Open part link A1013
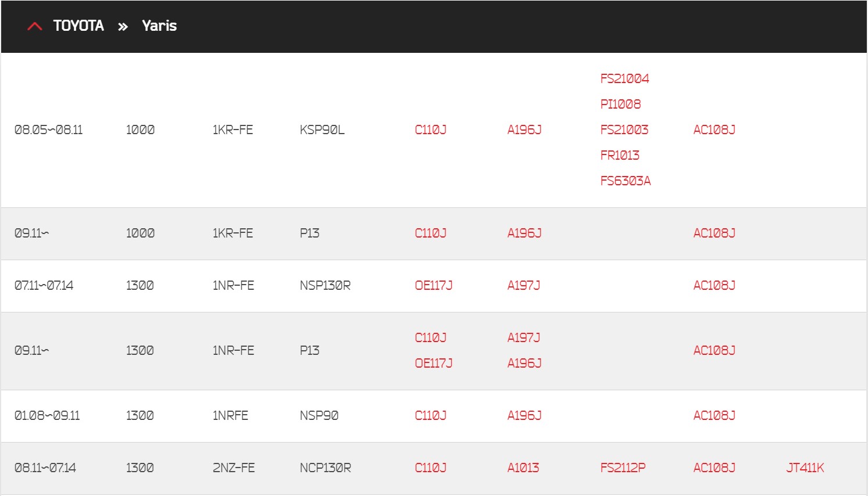This screenshot has height=496, width=868. [523, 468]
